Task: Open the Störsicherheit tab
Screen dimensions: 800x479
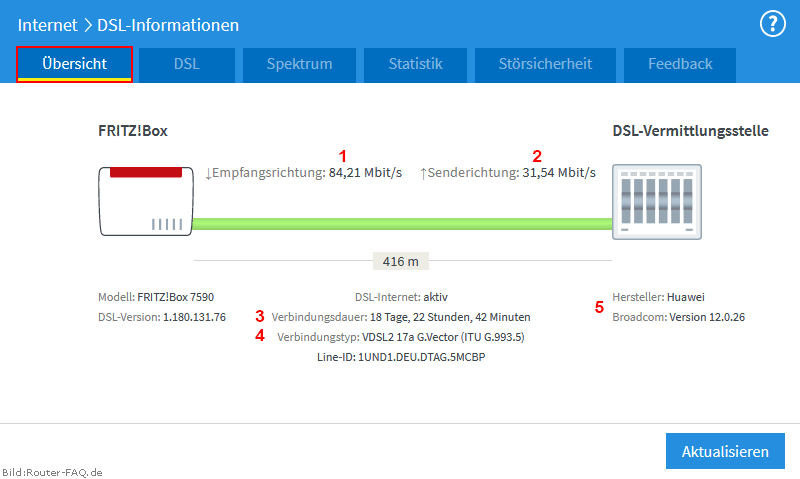Action: 545,64
